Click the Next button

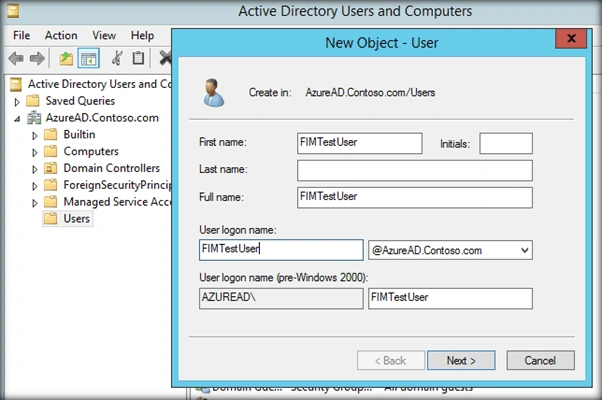(x=461, y=360)
